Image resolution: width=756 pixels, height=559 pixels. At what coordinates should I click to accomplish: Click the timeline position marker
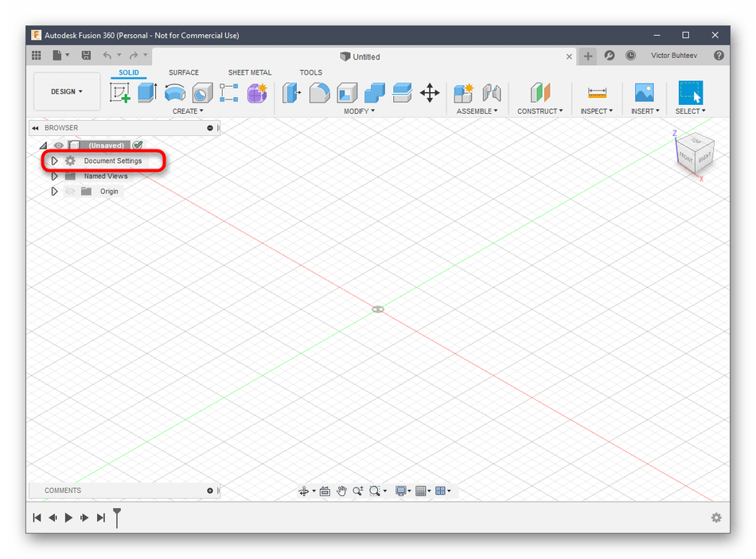point(117,517)
